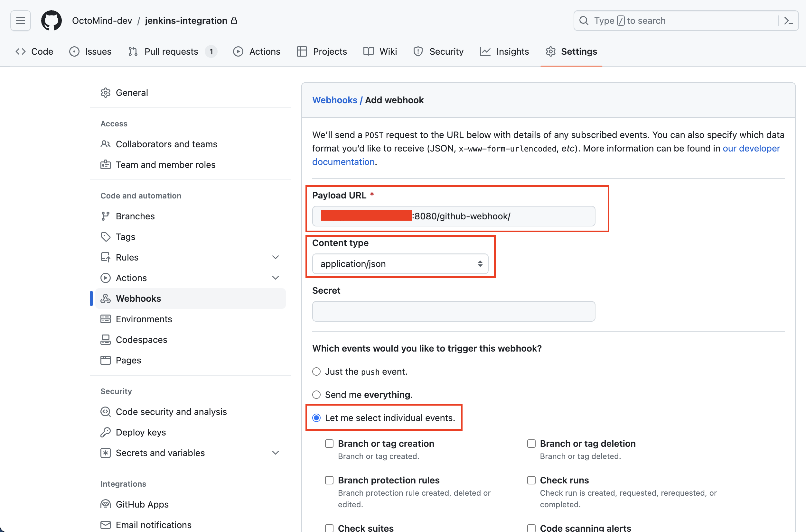The image size is (806, 532).
Task: Expand the Secrets and variables section
Action: [276, 453]
